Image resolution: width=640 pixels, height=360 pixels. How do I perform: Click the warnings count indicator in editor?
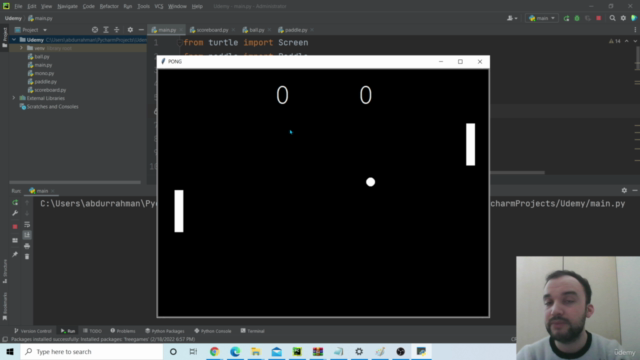(615, 41)
